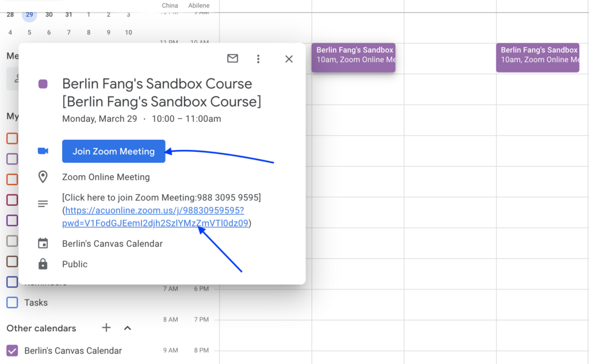Select date 30 in mini calendar
Screen dimensions: 589x364
click(x=49, y=14)
